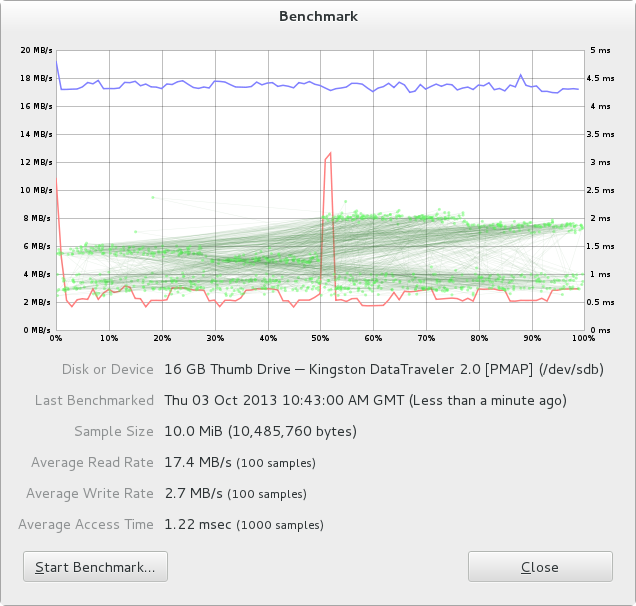636x606 pixels.
Task: Click the '100%' x-axis label
Action: 584,338
